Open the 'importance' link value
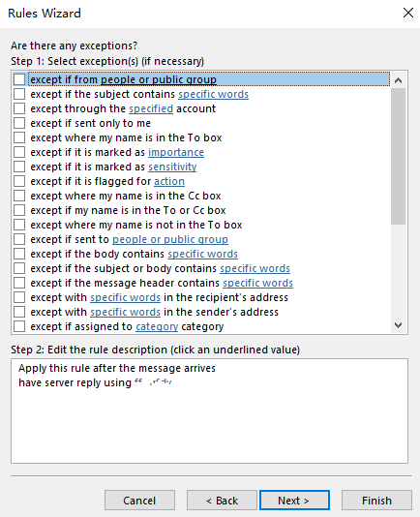Viewport: 420px width, 517px height. click(x=176, y=152)
